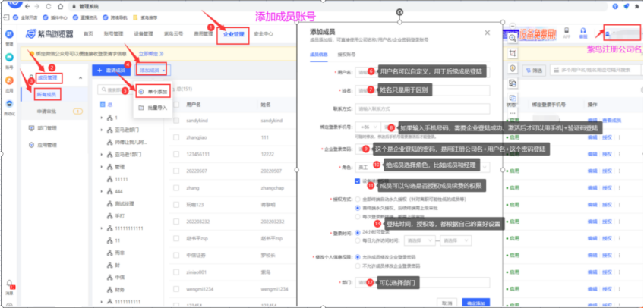
Task: Click the 邀请成员 button
Action: (111, 70)
